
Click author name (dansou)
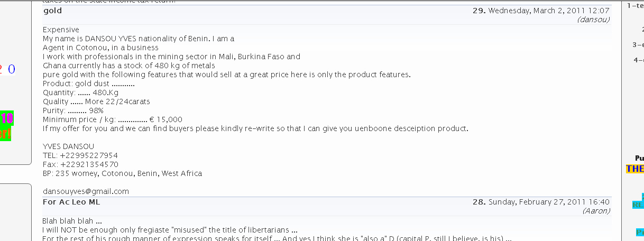[594, 20]
